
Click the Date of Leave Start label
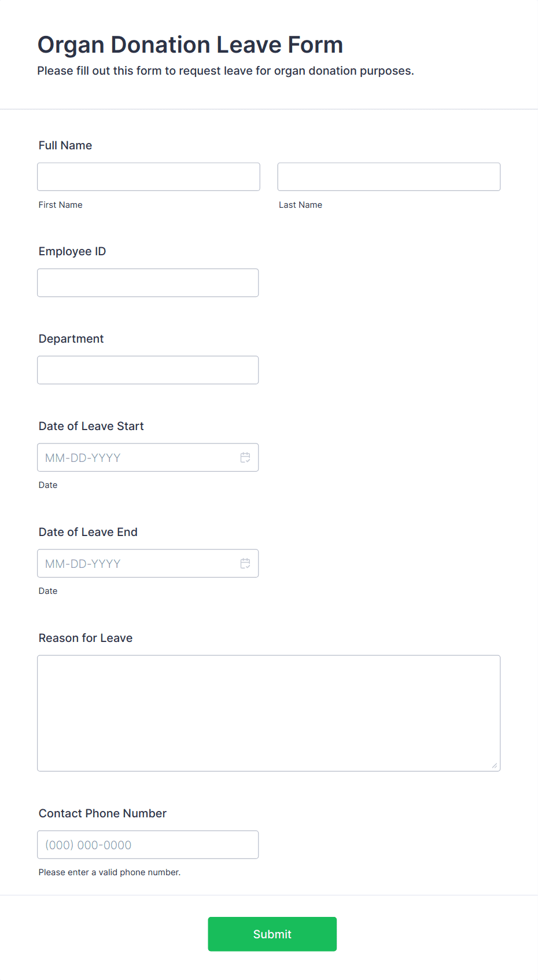point(91,426)
